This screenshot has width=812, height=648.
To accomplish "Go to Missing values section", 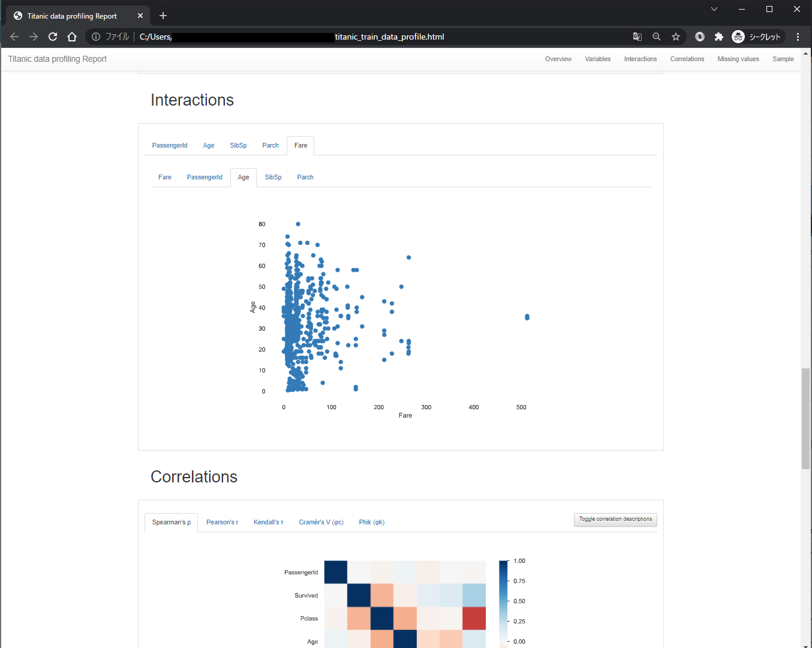I will click(738, 59).
